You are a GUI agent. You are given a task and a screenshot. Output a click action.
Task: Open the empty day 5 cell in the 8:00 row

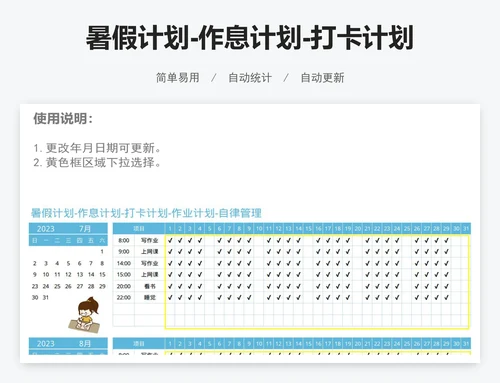click(x=210, y=240)
